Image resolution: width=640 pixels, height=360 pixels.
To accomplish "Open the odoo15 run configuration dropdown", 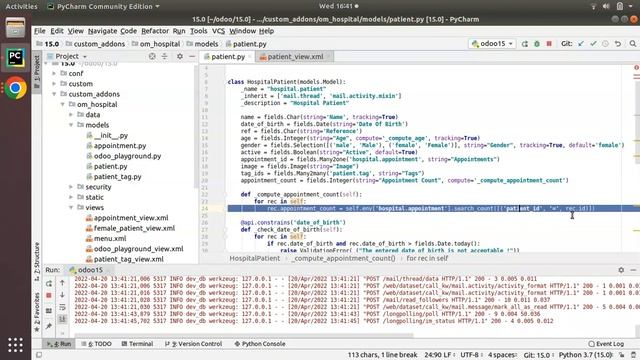I will 492,44.
